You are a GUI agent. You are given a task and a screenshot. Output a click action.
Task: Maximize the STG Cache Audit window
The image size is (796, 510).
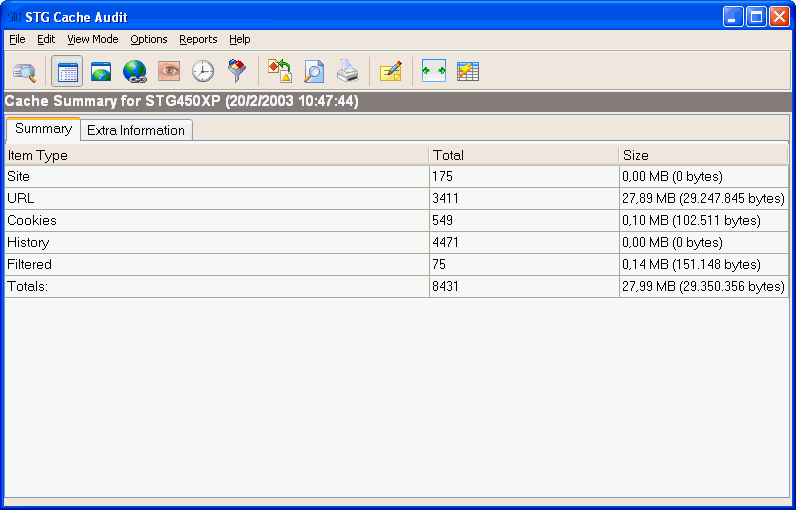[756, 17]
